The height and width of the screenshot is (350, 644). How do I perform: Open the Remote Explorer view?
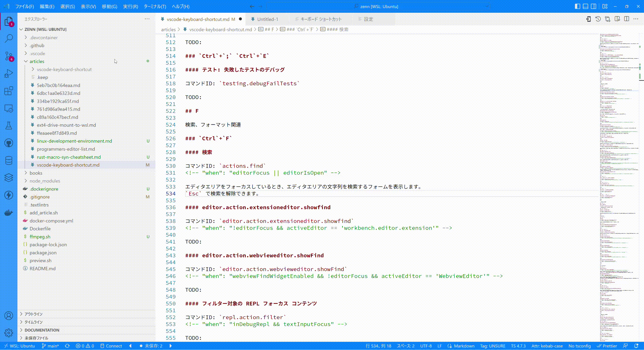(9, 108)
